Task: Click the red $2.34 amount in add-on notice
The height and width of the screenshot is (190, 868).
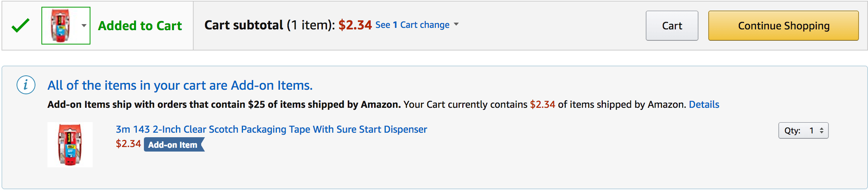Action: coord(542,104)
